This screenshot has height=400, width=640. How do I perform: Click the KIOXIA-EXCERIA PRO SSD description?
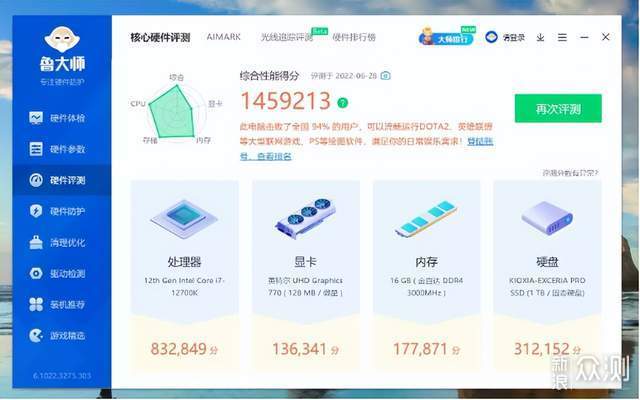547,287
